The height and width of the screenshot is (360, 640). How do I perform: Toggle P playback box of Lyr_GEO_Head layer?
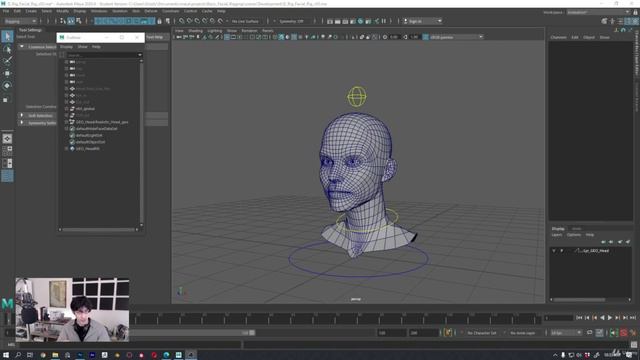pyautogui.click(x=562, y=251)
